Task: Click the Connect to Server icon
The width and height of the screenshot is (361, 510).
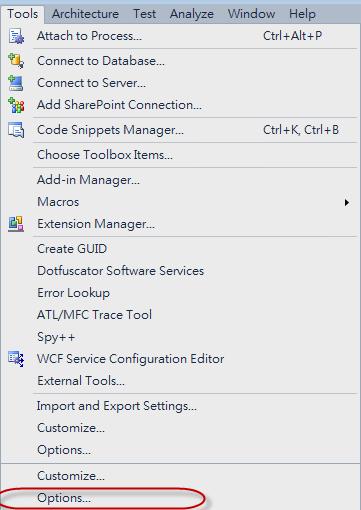Action: click(16, 83)
